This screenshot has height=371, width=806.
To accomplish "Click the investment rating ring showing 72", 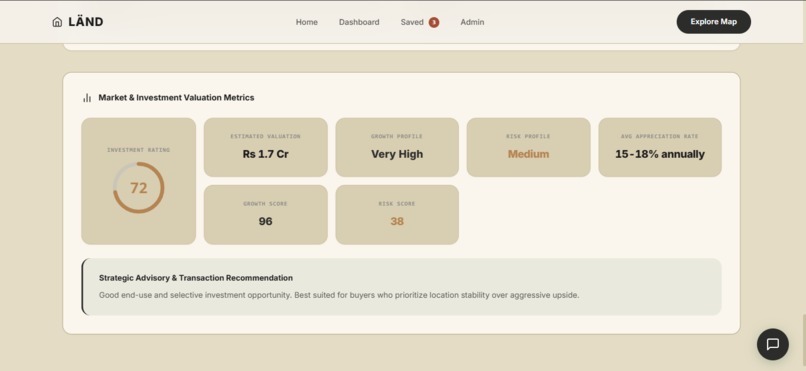I will pyautogui.click(x=139, y=188).
